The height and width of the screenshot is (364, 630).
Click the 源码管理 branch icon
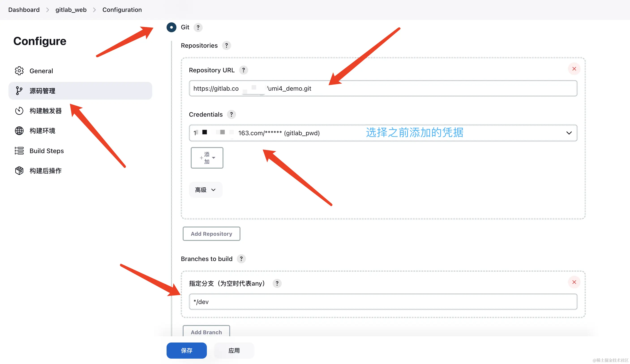click(x=19, y=91)
